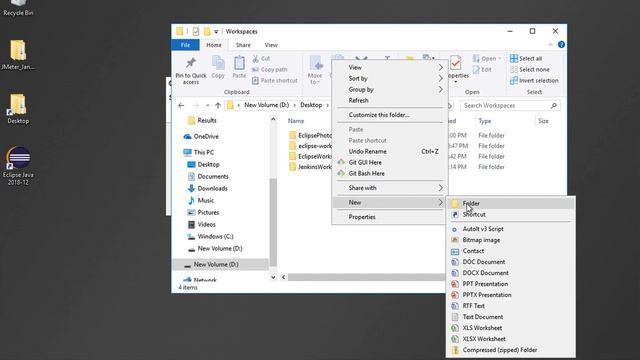Click Select all in ribbon

pos(526,59)
